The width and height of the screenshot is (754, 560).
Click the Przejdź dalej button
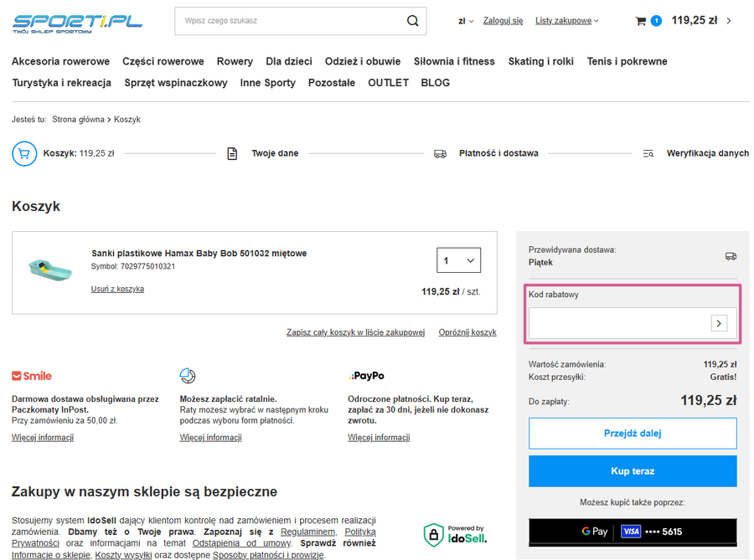coord(633,434)
